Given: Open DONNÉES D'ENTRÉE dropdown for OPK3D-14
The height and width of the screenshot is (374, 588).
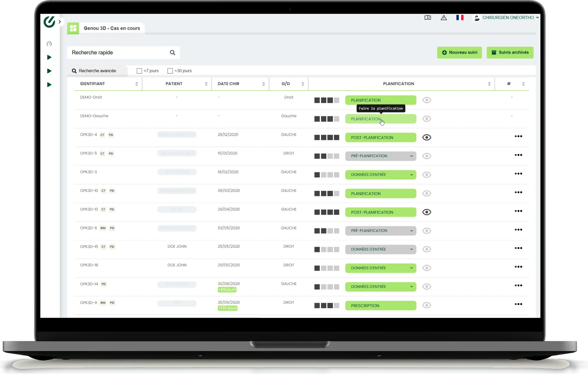Looking at the screenshot, I should coord(381,287).
